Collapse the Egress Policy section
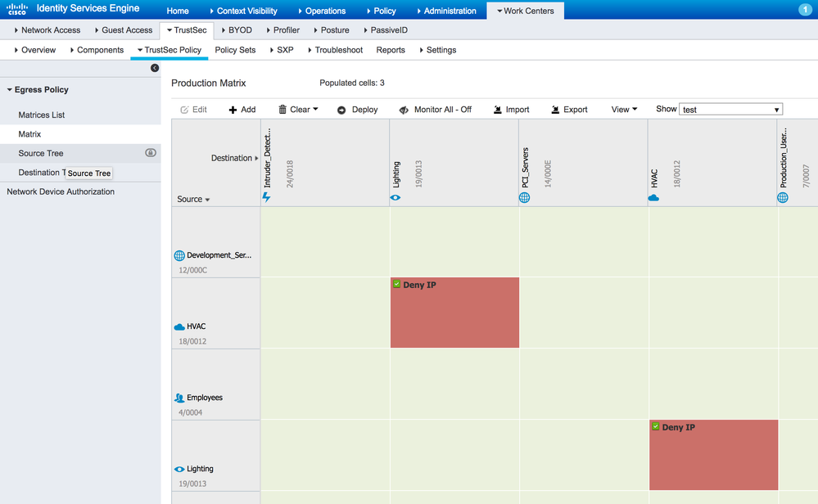818x504 pixels. [x=9, y=90]
